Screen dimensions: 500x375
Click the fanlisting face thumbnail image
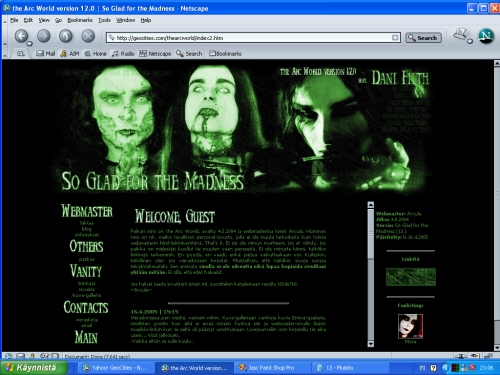410,326
